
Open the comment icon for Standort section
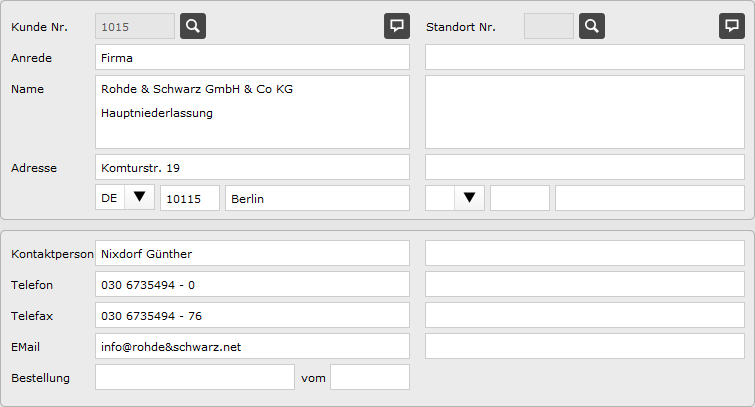(732, 26)
